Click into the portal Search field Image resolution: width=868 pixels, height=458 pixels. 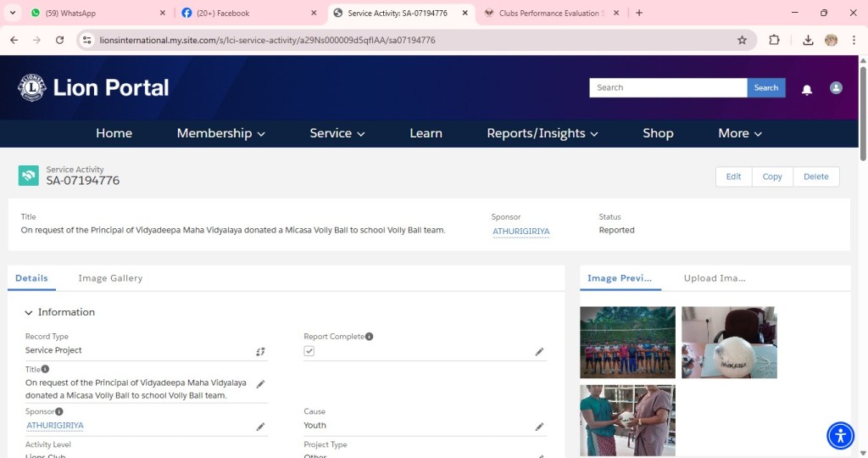tap(668, 87)
